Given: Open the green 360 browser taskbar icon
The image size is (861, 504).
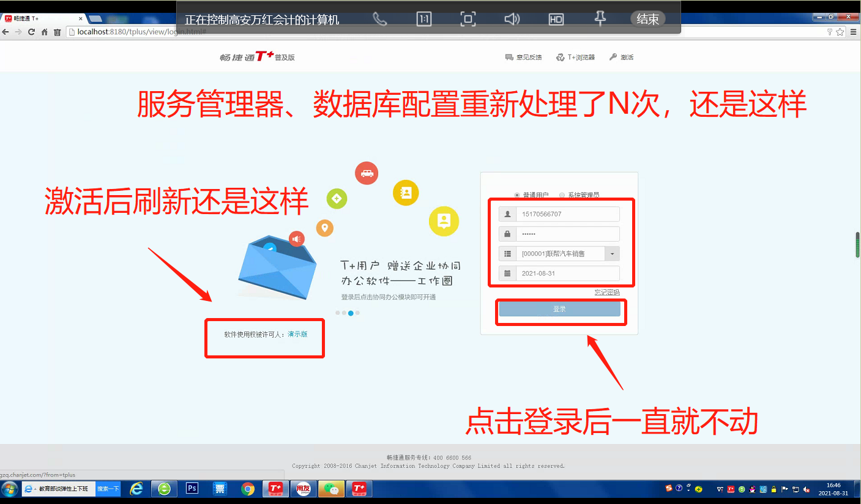Looking at the screenshot, I should pyautogui.click(x=164, y=489).
